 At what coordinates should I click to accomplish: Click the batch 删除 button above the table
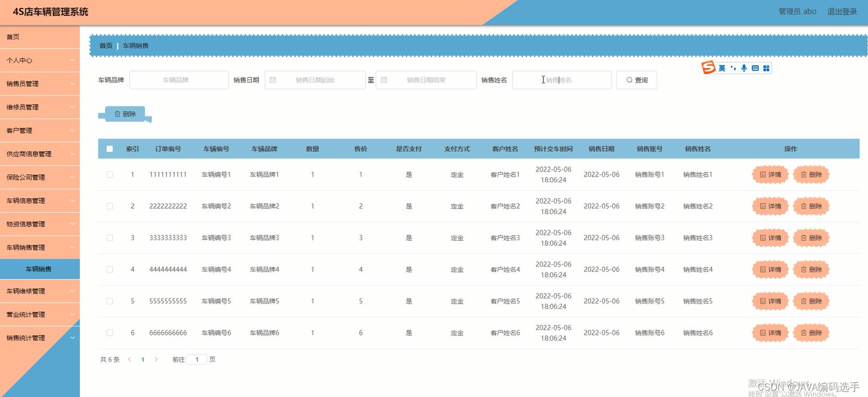(x=125, y=114)
